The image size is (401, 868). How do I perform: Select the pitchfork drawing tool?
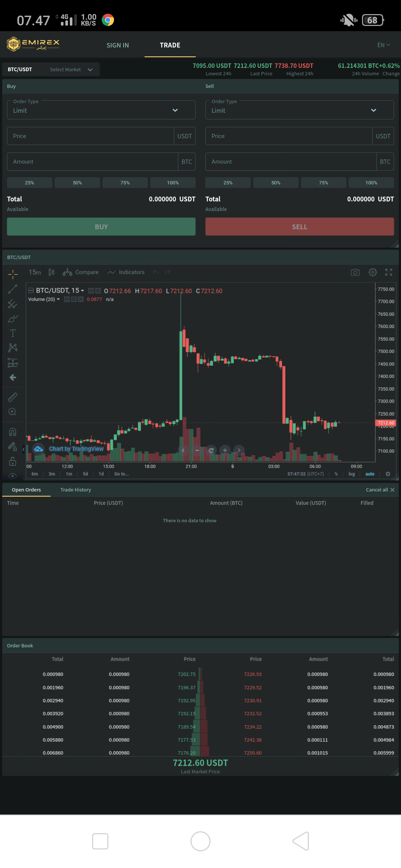click(x=13, y=304)
